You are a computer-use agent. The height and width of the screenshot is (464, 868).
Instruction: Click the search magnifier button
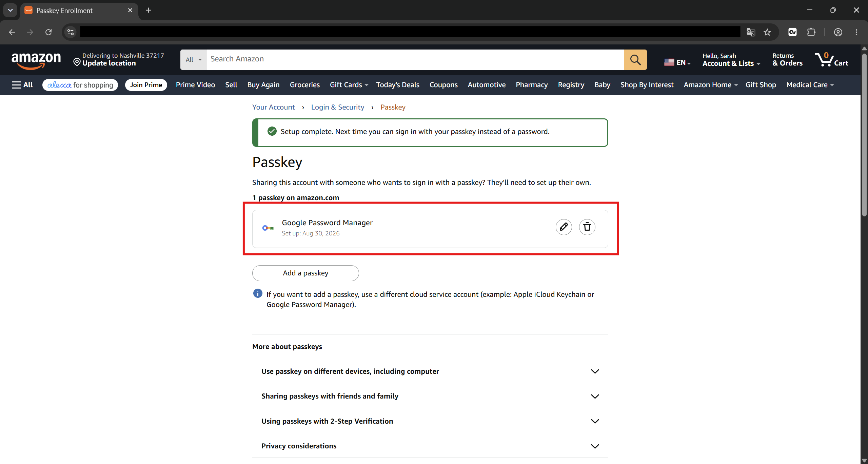point(635,60)
